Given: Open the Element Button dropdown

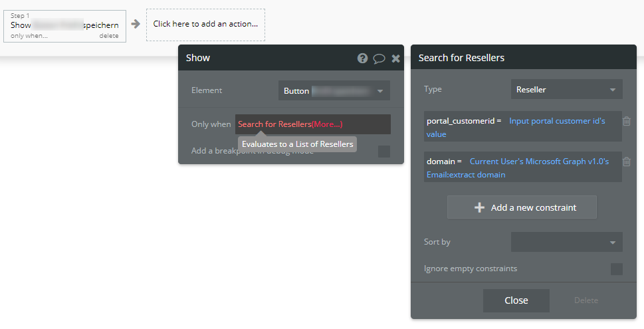Looking at the screenshot, I should tap(334, 90).
